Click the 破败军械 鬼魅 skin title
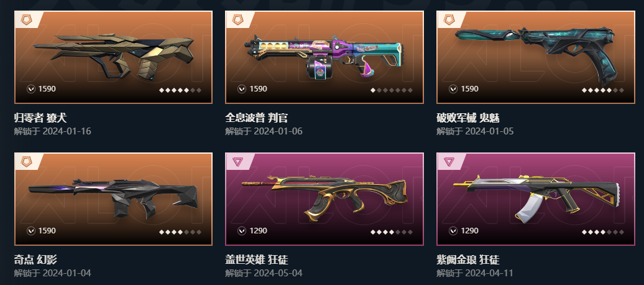This screenshot has height=285, width=644. (468, 118)
